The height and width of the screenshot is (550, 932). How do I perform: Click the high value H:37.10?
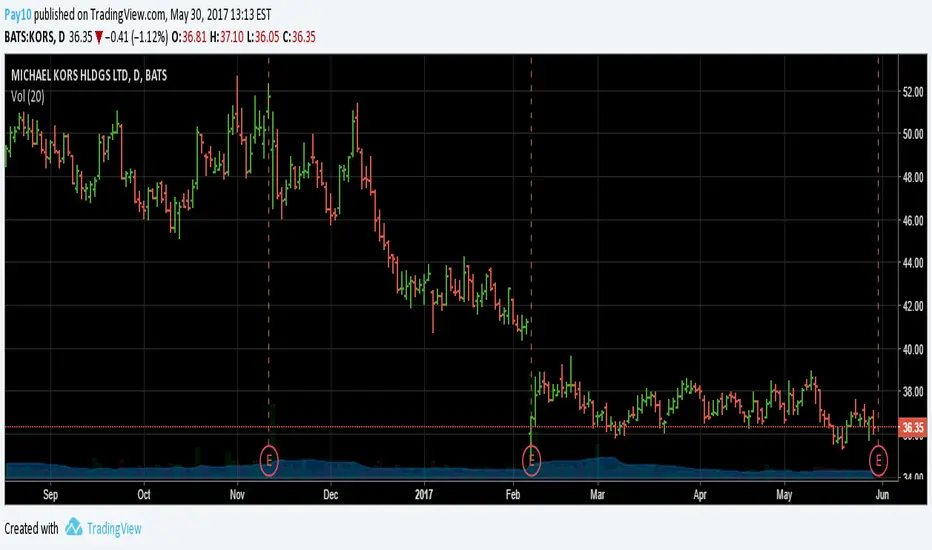pyautogui.click(x=226, y=37)
